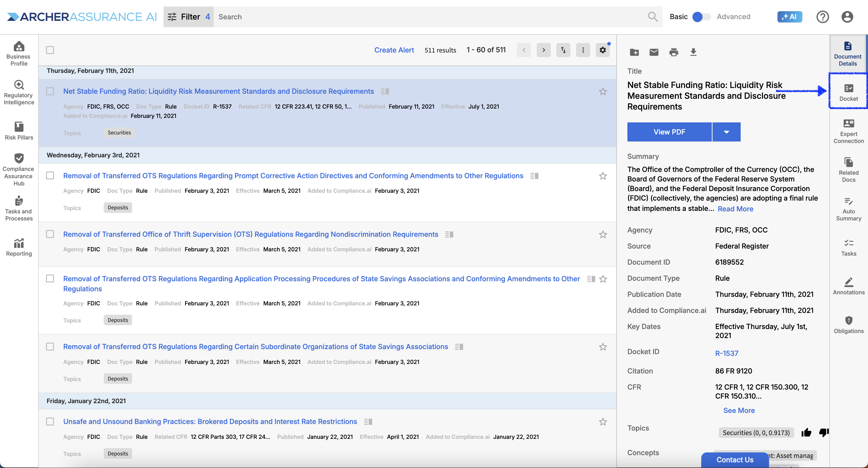Check the Net Stable Funding Ratio row checkbox
This screenshot has height=468, width=868.
(x=50, y=91)
